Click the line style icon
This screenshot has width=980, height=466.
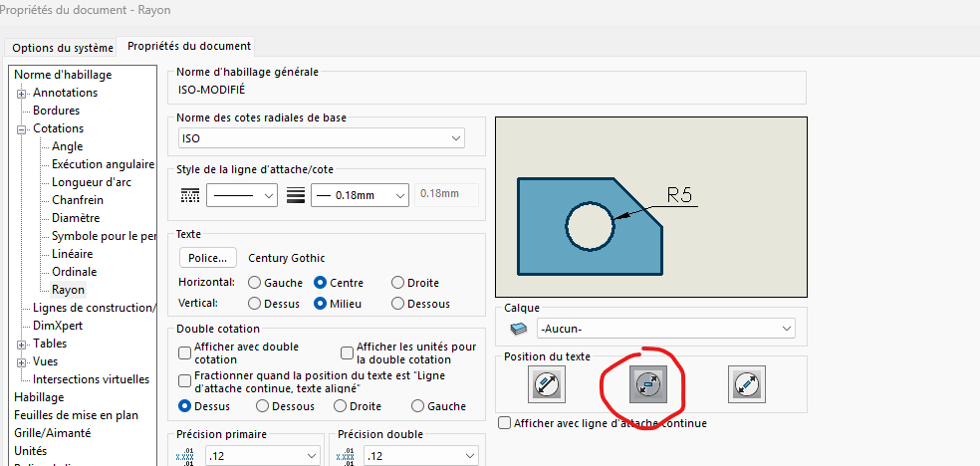pyautogui.click(x=188, y=195)
